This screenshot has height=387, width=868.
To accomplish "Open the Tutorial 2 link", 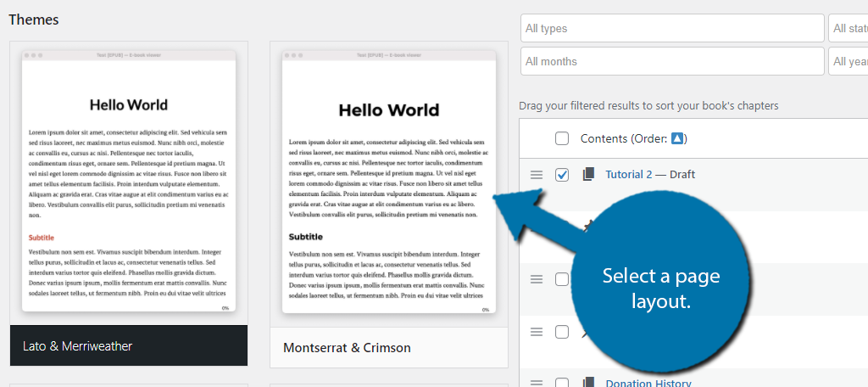I will (x=629, y=175).
